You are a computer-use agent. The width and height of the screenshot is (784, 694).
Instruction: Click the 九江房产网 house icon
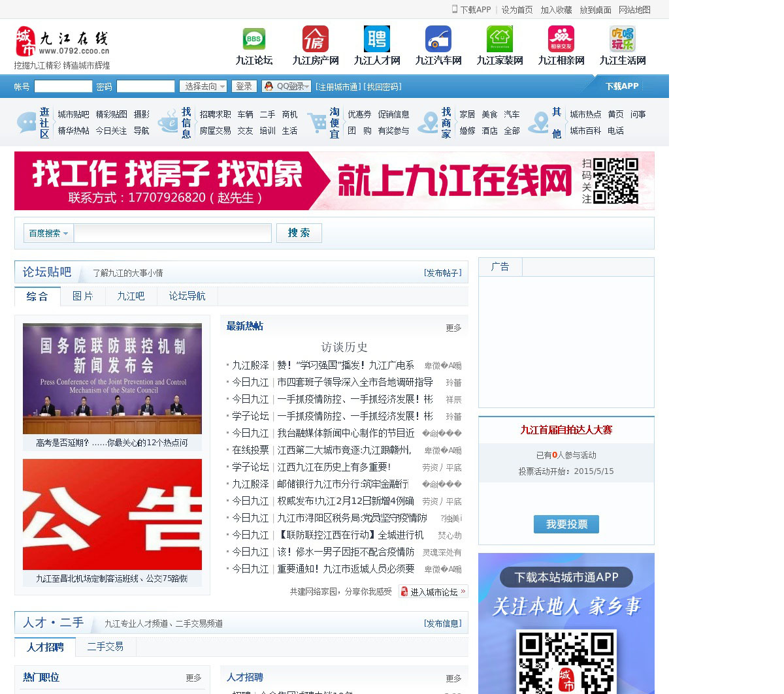(316, 39)
